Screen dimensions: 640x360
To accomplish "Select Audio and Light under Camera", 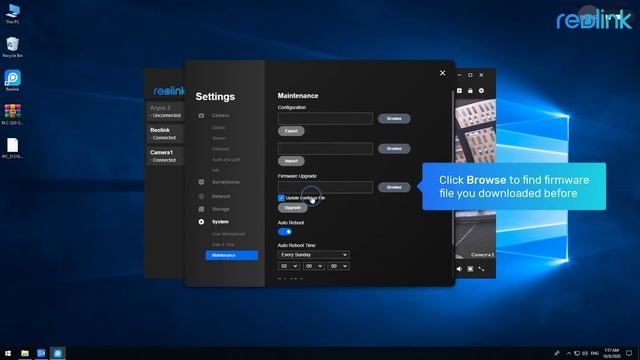I will [x=226, y=160].
